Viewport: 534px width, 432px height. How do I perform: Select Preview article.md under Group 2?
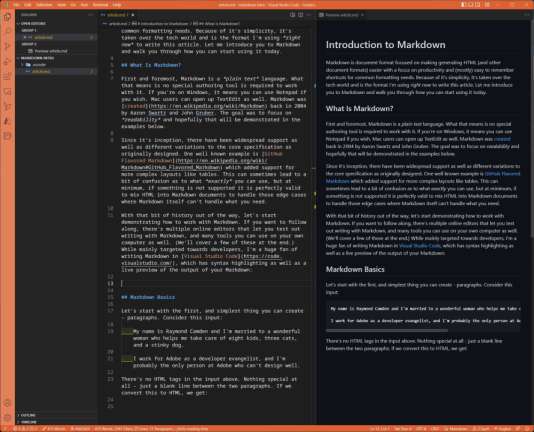coord(51,51)
